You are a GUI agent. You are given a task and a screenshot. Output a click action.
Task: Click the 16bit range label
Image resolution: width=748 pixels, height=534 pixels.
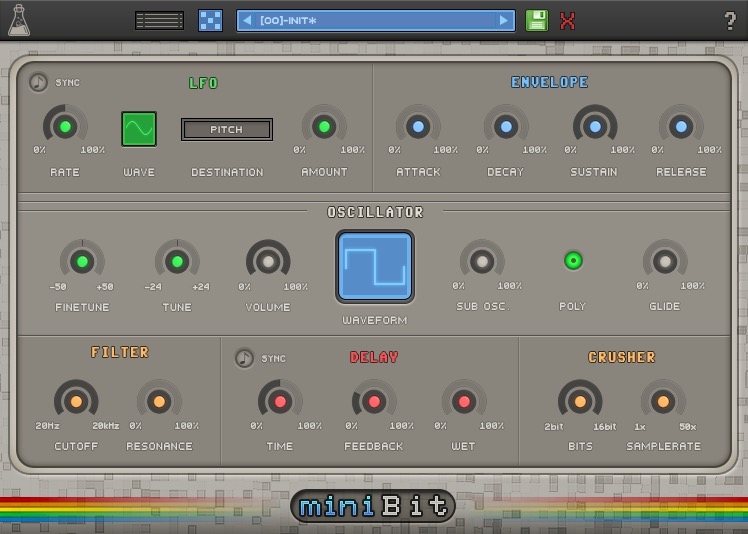click(x=604, y=427)
